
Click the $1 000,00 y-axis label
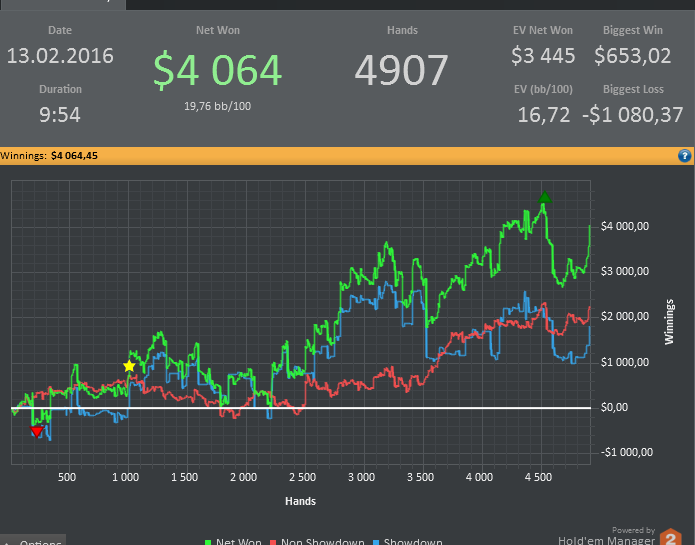tap(625, 362)
